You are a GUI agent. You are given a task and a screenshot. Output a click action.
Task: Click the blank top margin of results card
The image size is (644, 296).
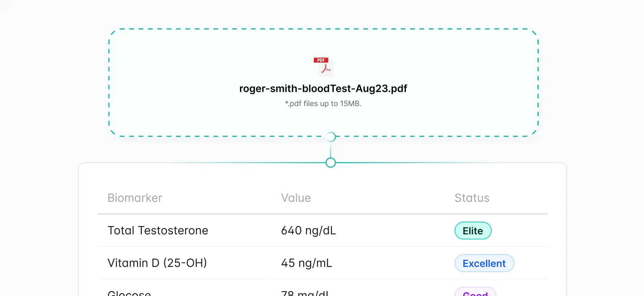222,176
